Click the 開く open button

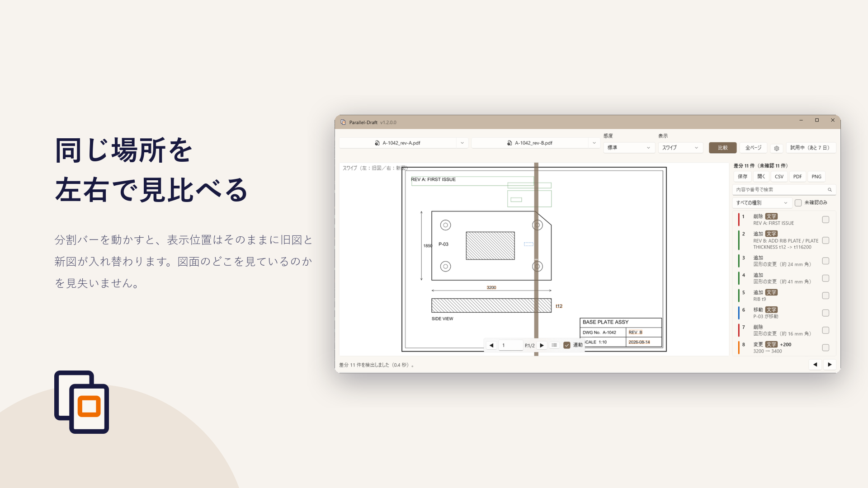pyautogui.click(x=761, y=177)
